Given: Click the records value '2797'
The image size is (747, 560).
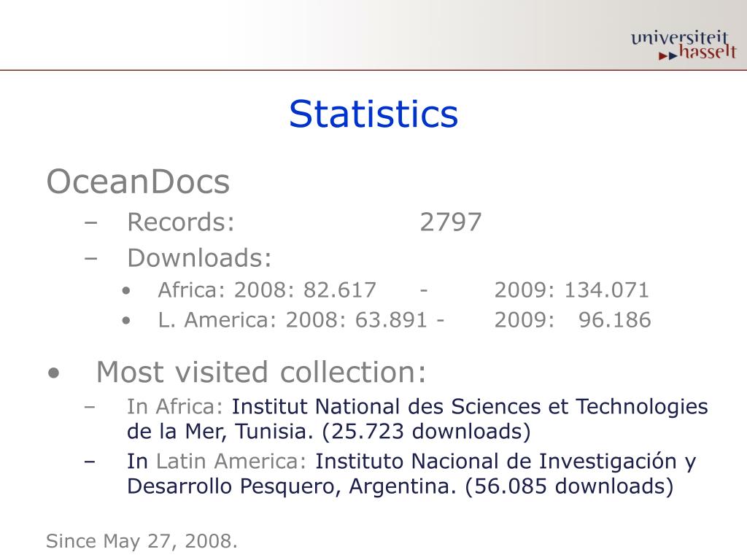Looking at the screenshot, I should click(451, 222).
